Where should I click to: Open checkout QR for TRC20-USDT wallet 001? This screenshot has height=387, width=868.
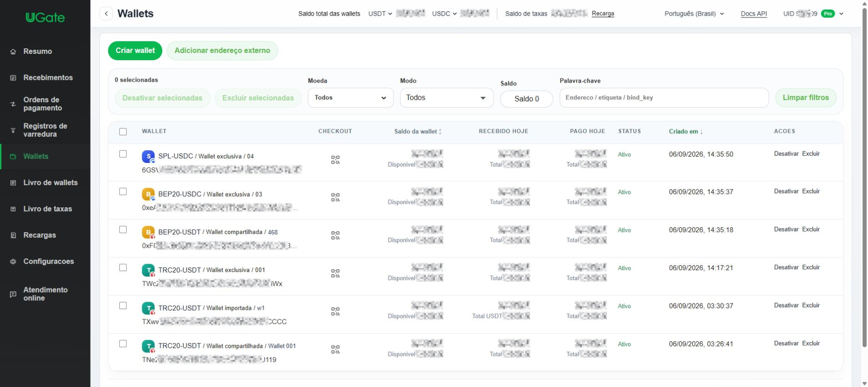335,273
